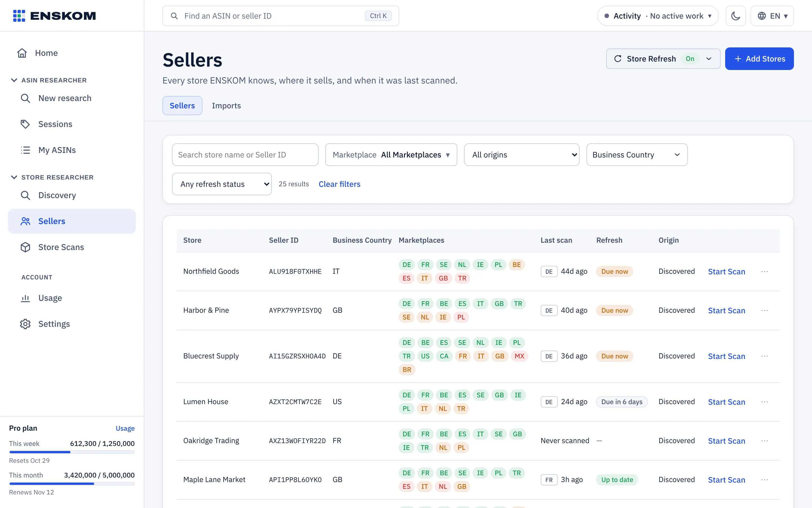Click the Home house icon
The image size is (812, 508).
(22, 53)
